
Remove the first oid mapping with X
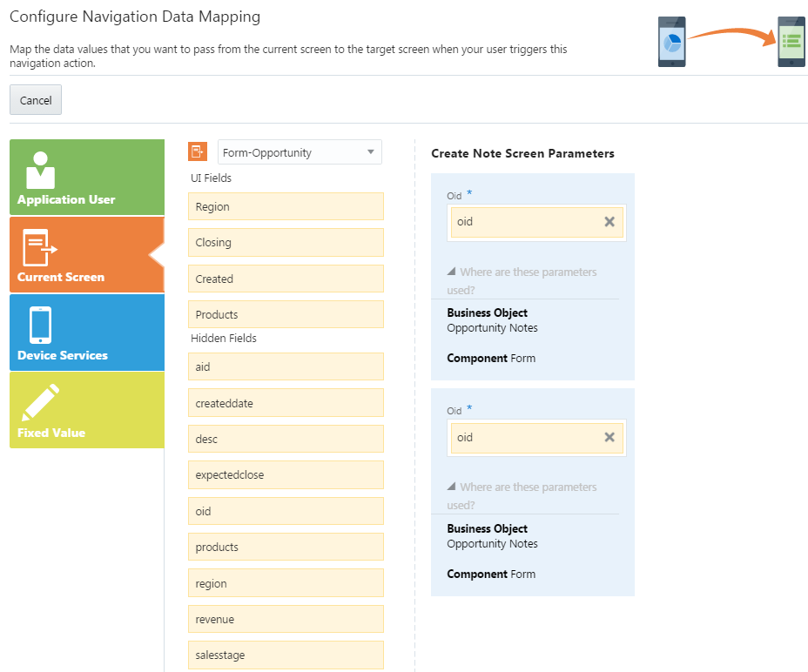[609, 222]
